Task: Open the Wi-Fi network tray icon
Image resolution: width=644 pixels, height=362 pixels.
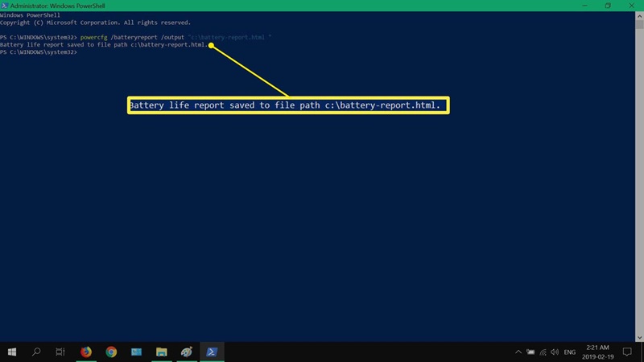Action: [543, 352]
